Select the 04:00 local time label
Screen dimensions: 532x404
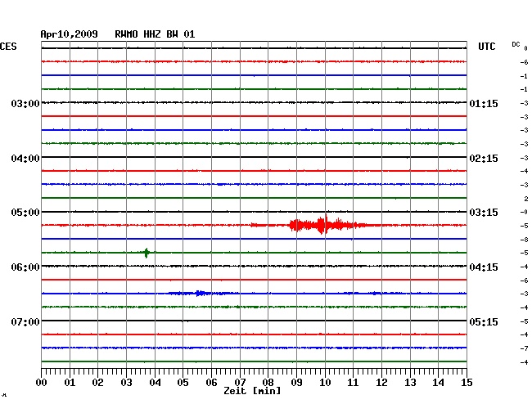click(x=25, y=159)
